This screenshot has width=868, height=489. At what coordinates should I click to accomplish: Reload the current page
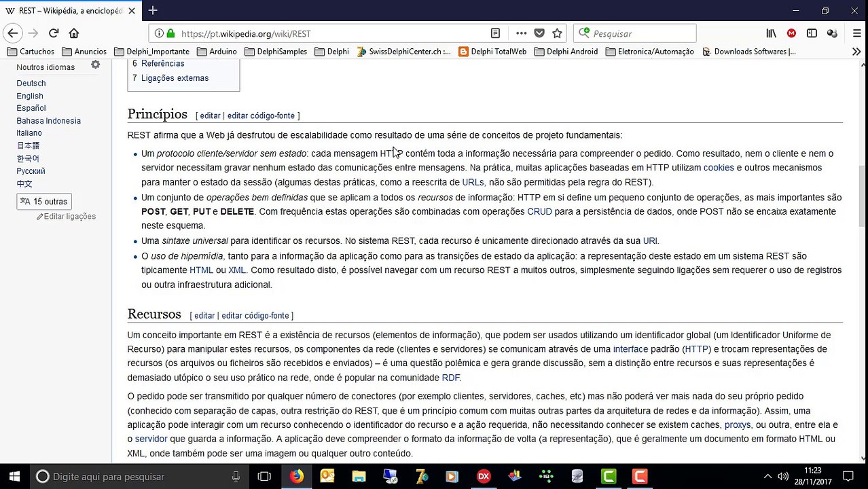tap(54, 33)
